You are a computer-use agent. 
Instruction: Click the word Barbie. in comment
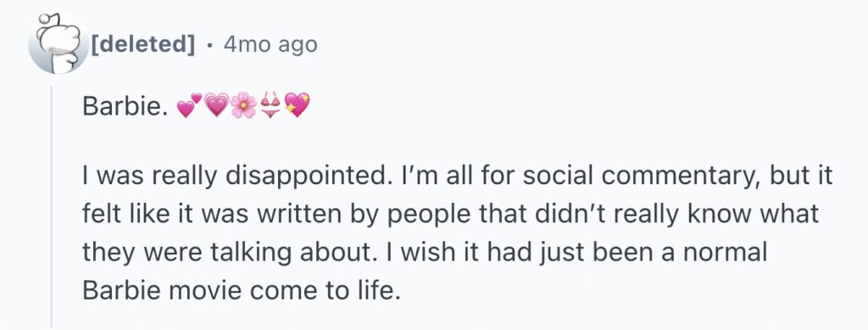(125, 106)
